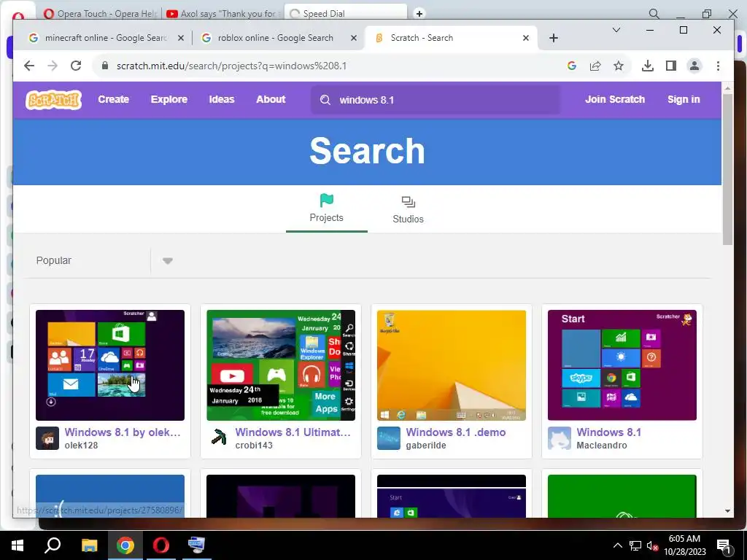Click the Scratch search magnifier icon

325,100
